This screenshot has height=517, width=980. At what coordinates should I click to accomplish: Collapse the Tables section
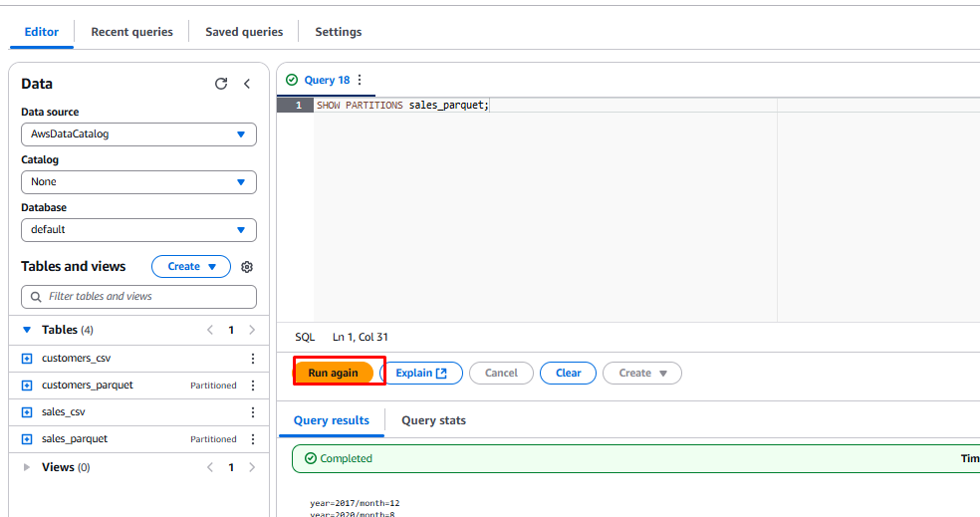[27, 330]
